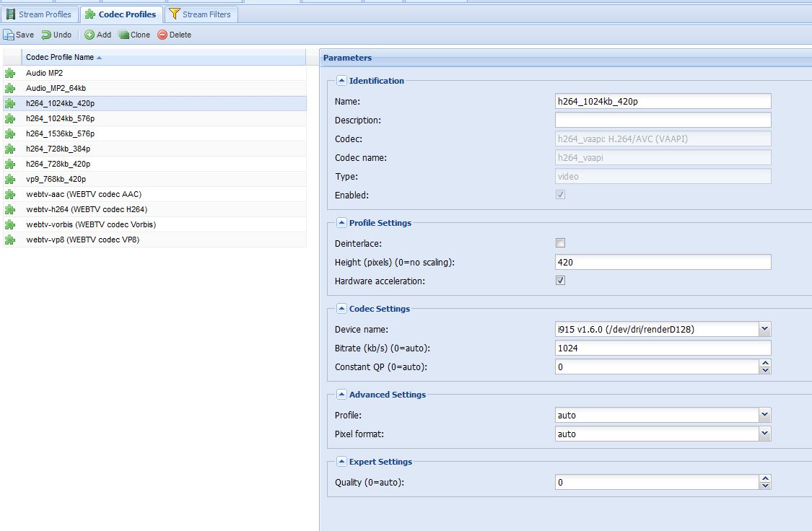The height and width of the screenshot is (531, 812).
Task: Select webtv-vorbis (WEBTV codec Vorbis) row
Action: click(x=155, y=224)
